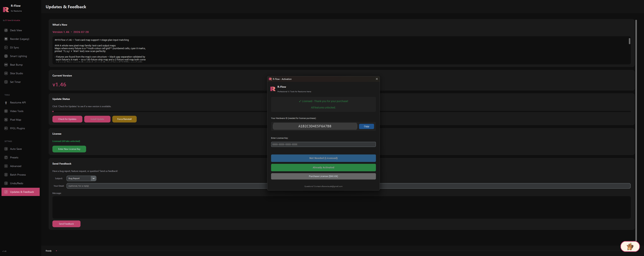Image resolution: width=644 pixels, height=256 pixels.
Task: Click the Presets sidebar icon
Action: tap(6, 158)
